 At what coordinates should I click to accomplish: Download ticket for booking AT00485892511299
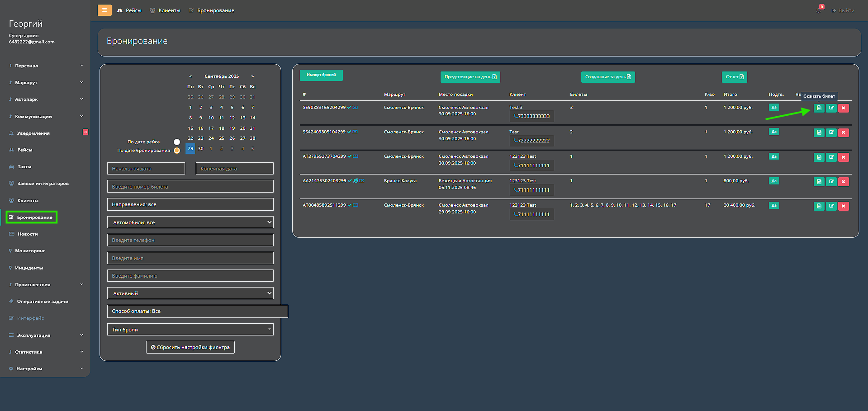point(819,206)
